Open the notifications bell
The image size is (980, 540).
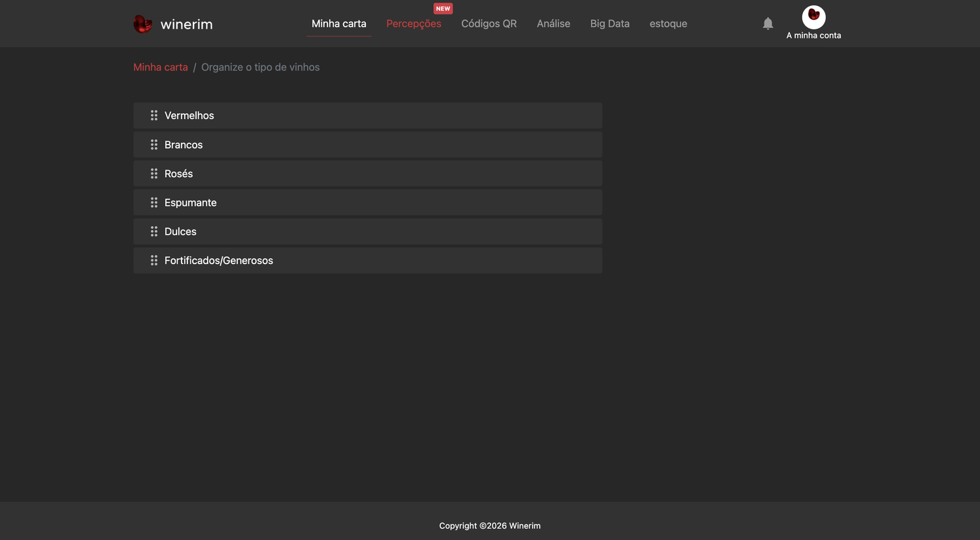tap(768, 24)
